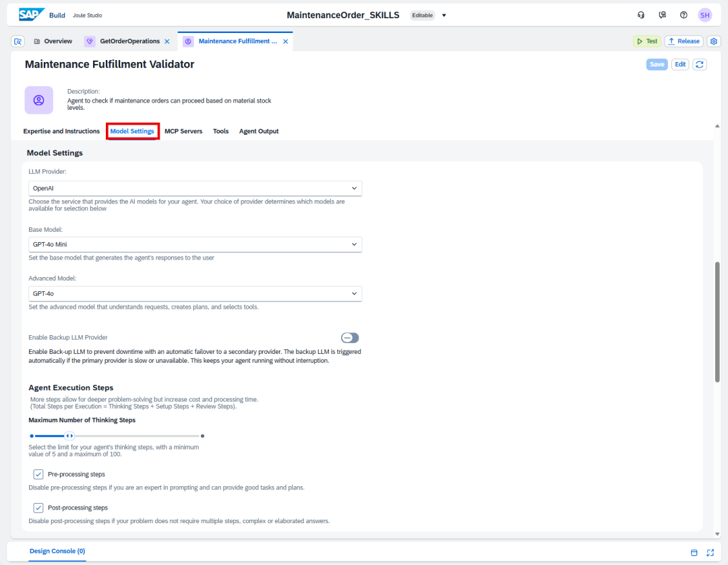Click the Joule Studio label
Image resolution: width=728 pixels, height=565 pixels.
point(87,16)
